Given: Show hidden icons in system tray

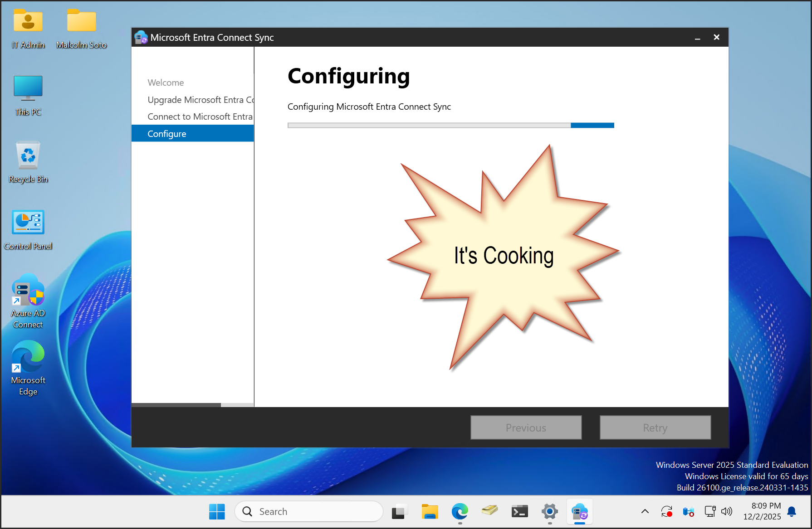Looking at the screenshot, I should [645, 511].
